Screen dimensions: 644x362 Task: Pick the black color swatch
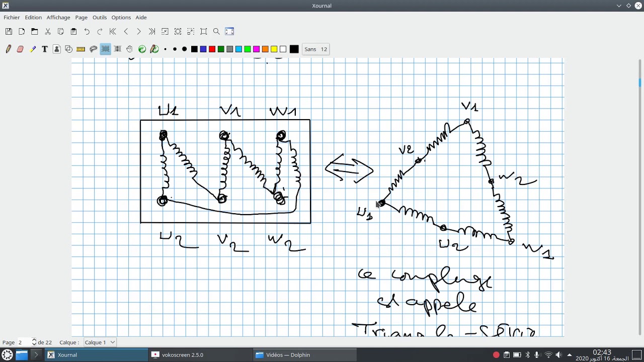[x=194, y=49]
